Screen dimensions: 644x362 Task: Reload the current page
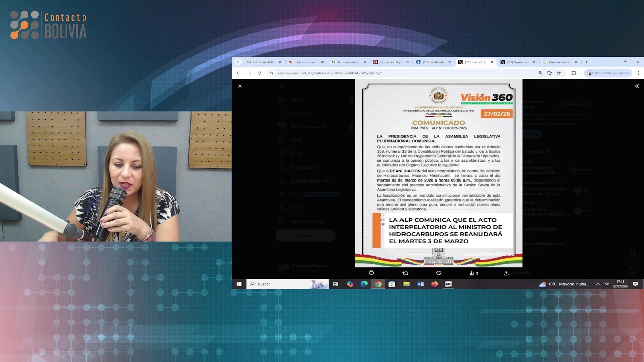[260, 73]
